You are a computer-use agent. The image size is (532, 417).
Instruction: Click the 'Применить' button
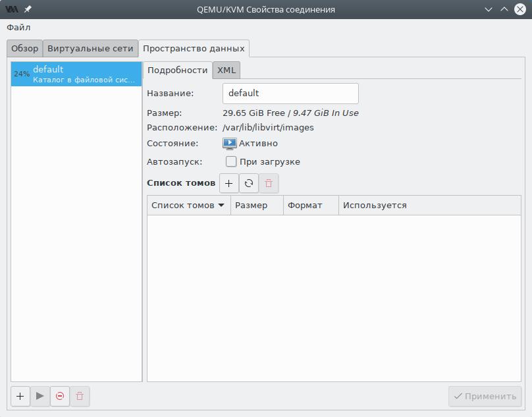coord(485,396)
